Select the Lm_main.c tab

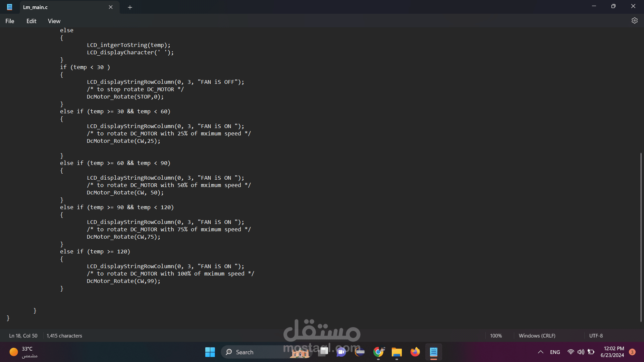(60, 7)
